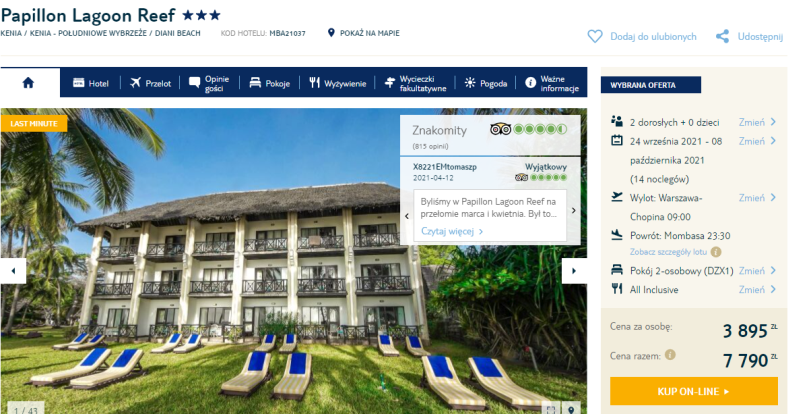
Task: Add hotel to favorites heart icon
Action: pos(595,36)
